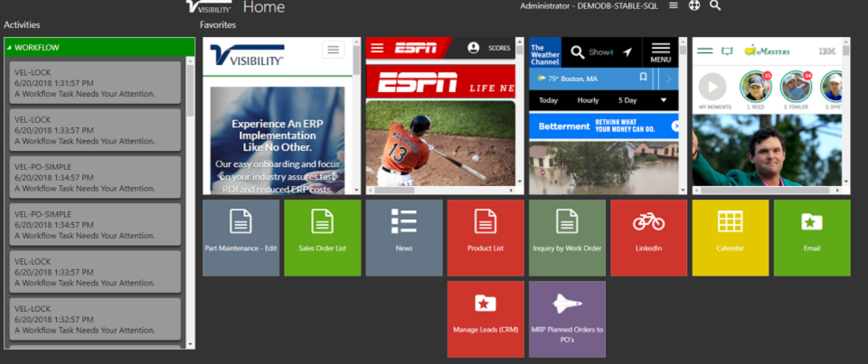
Task: Open the Inquiry by Work Order tile
Action: pyautogui.click(x=567, y=238)
